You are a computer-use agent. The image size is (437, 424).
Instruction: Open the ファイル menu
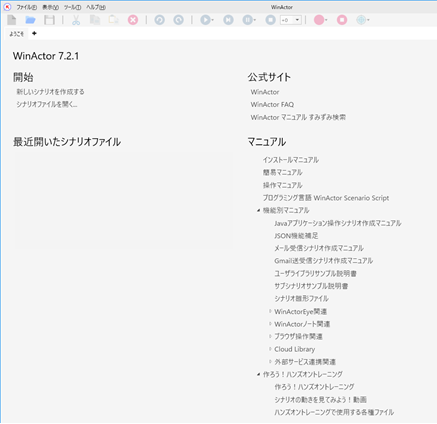pos(27,7)
